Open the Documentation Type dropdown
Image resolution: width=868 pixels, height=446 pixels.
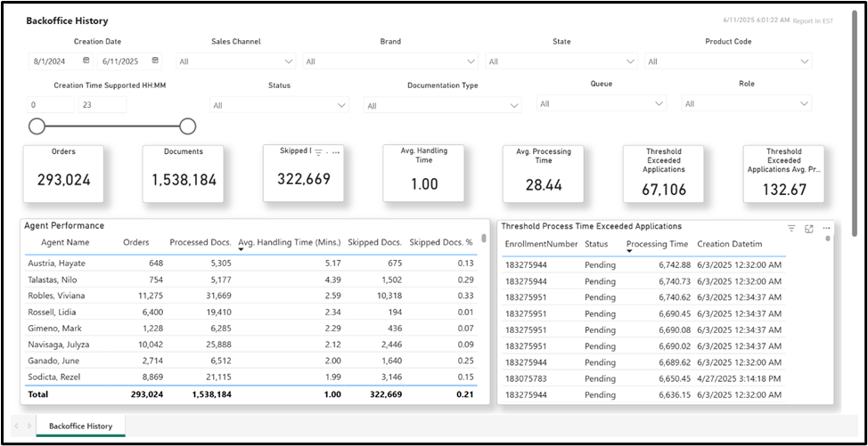point(442,106)
